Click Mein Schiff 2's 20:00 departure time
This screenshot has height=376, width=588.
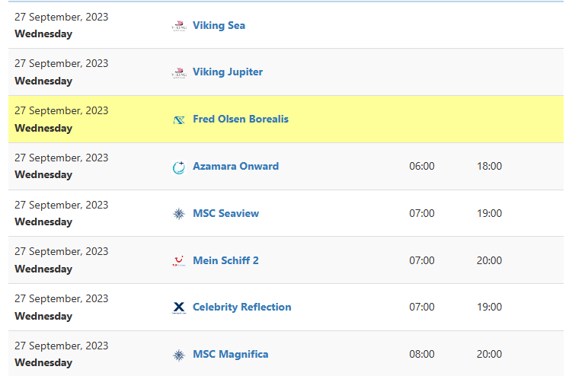coord(490,260)
